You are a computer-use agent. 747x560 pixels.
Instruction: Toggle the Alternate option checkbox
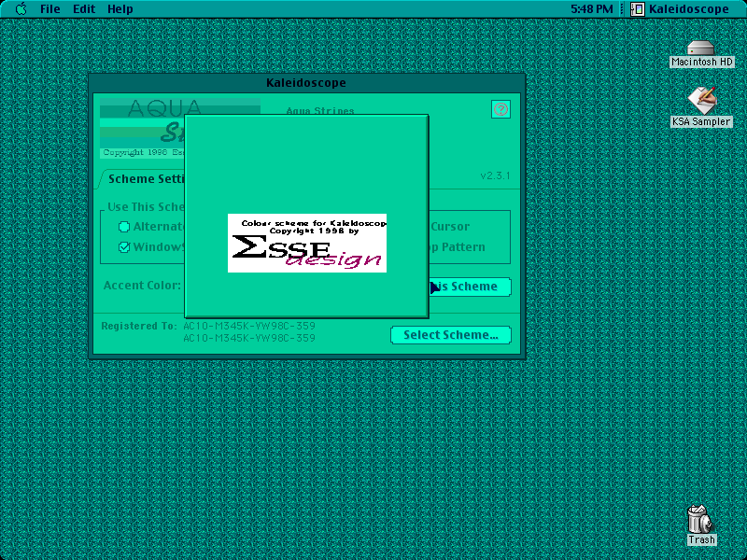[124, 227]
